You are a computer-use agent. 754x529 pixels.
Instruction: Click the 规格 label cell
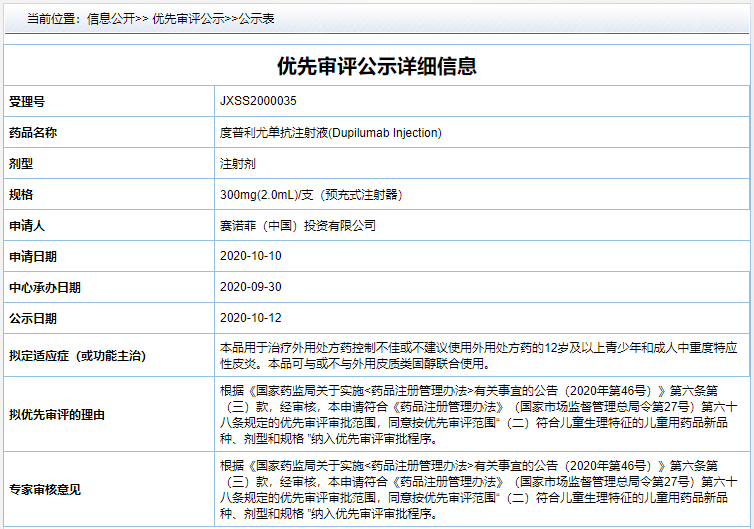pos(109,194)
